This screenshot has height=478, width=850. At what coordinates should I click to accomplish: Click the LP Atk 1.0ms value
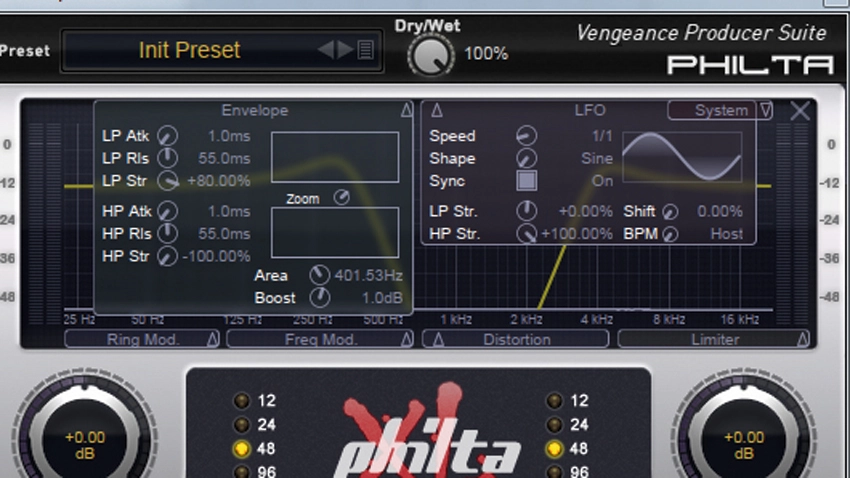click(x=229, y=135)
